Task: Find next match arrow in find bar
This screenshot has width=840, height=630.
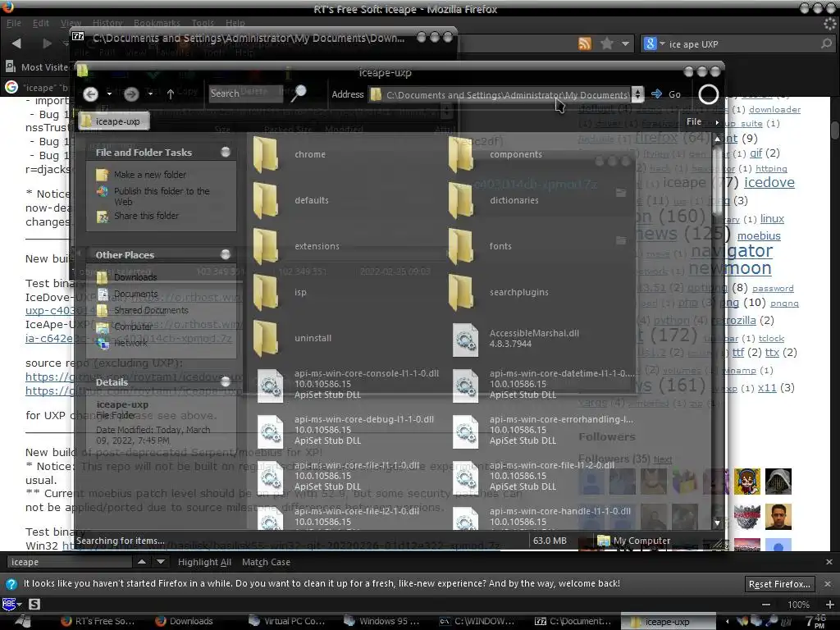Action: coord(161,561)
